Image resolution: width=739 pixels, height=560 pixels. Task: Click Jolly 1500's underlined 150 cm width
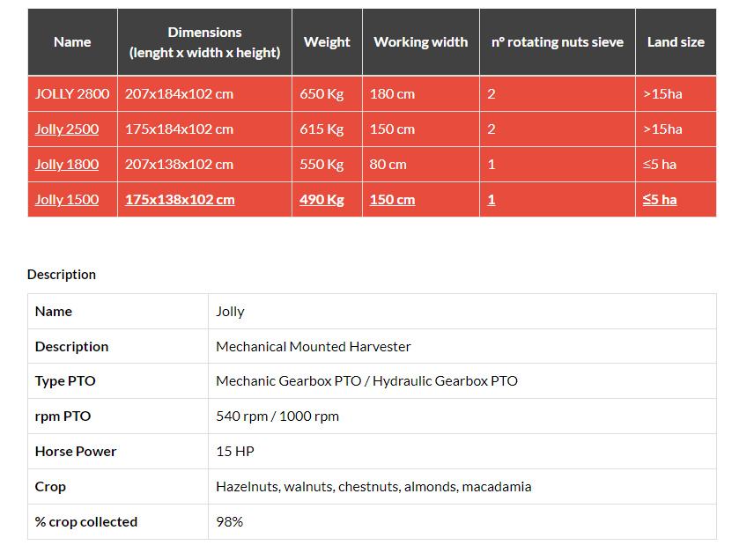(392, 200)
